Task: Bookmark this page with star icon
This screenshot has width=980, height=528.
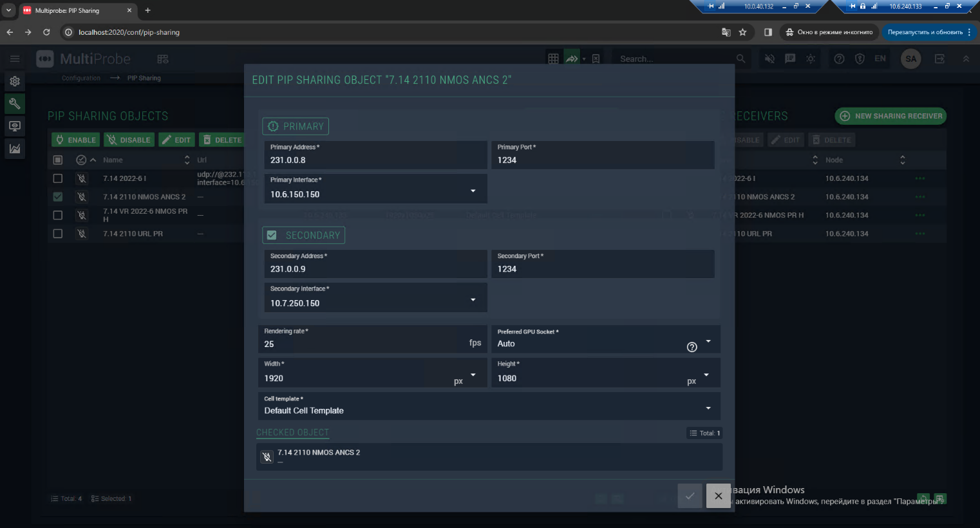Action: (742, 32)
